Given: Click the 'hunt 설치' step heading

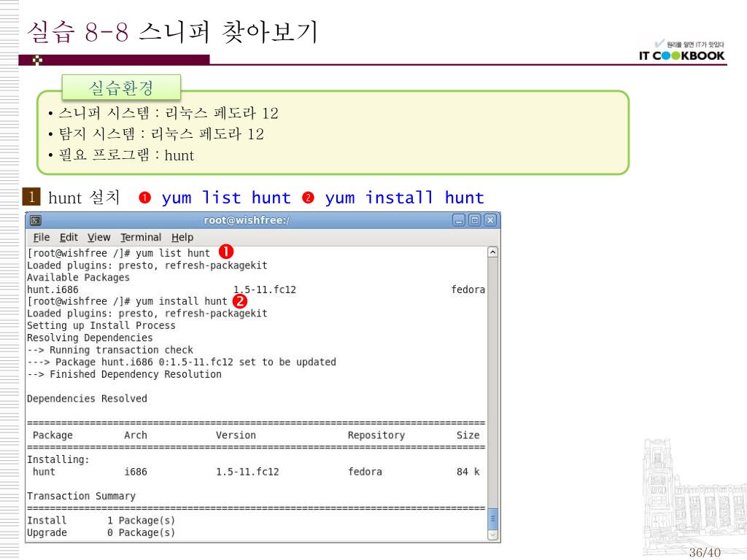Looking at the screenshot, I should coord(84,197).
